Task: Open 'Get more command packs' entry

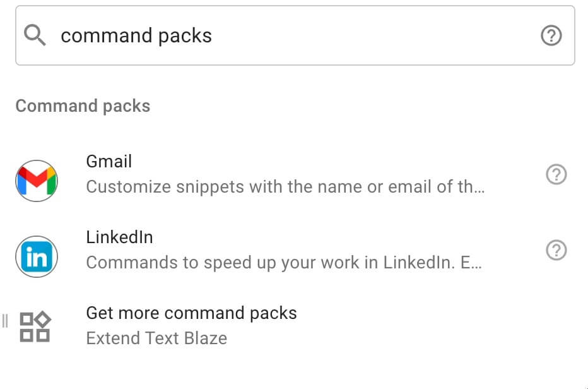Action: (x=191, y=313)
